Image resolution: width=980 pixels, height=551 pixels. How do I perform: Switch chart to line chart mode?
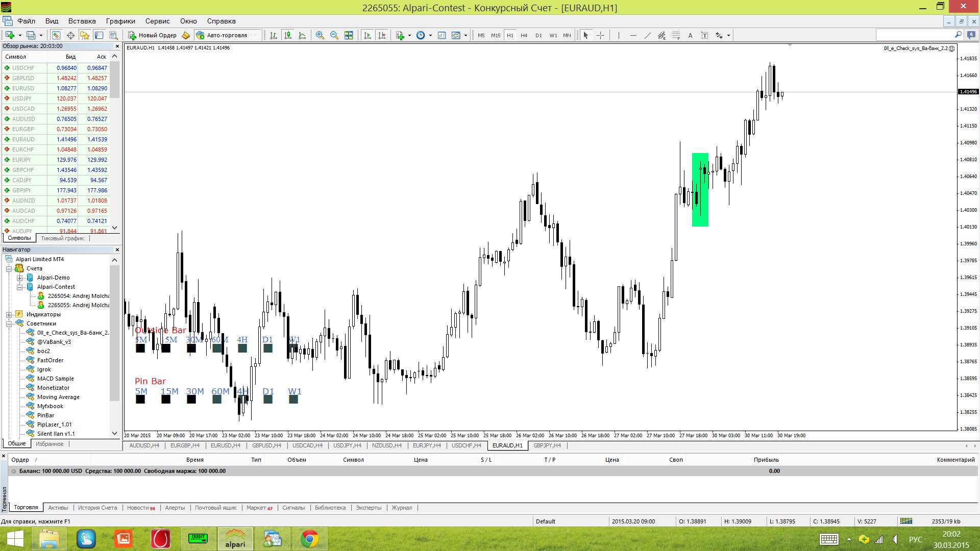click(x=302, y=35)
